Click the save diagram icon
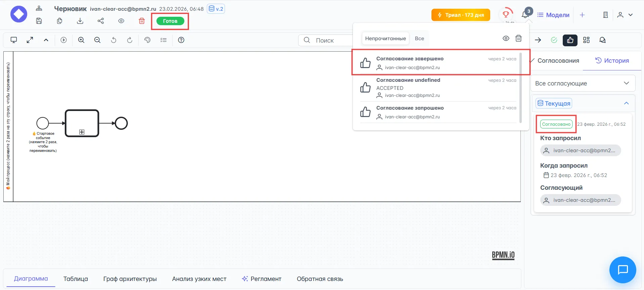 (39, 21)
